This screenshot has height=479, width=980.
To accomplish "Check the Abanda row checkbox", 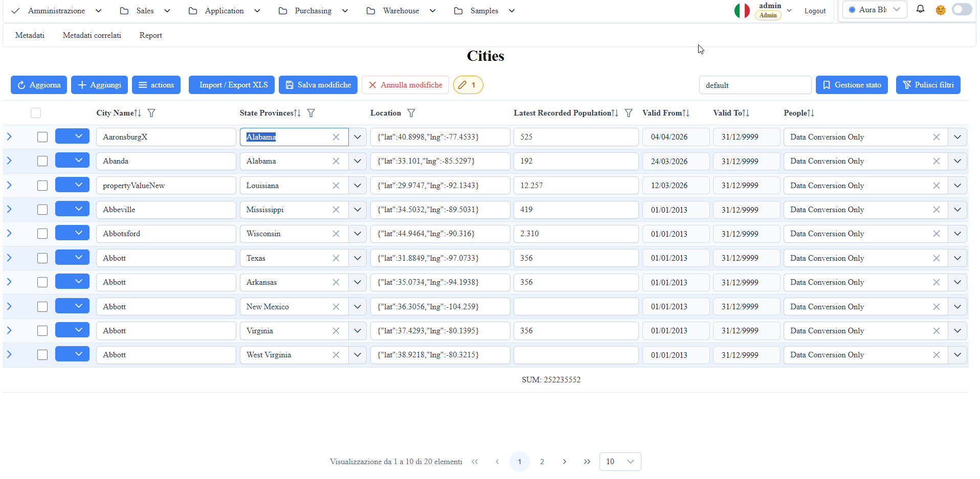I will (x=42, y=161).
